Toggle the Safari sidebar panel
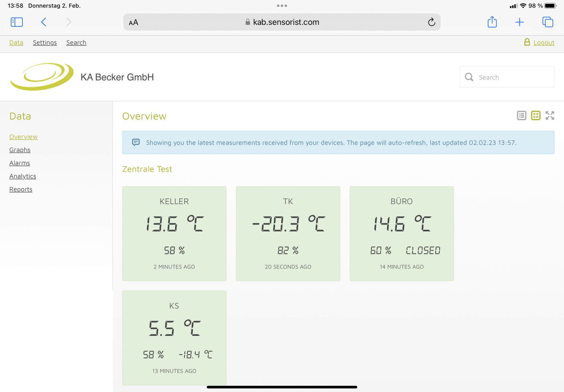Viewport: 564px width, 392px height. (17, 22)
